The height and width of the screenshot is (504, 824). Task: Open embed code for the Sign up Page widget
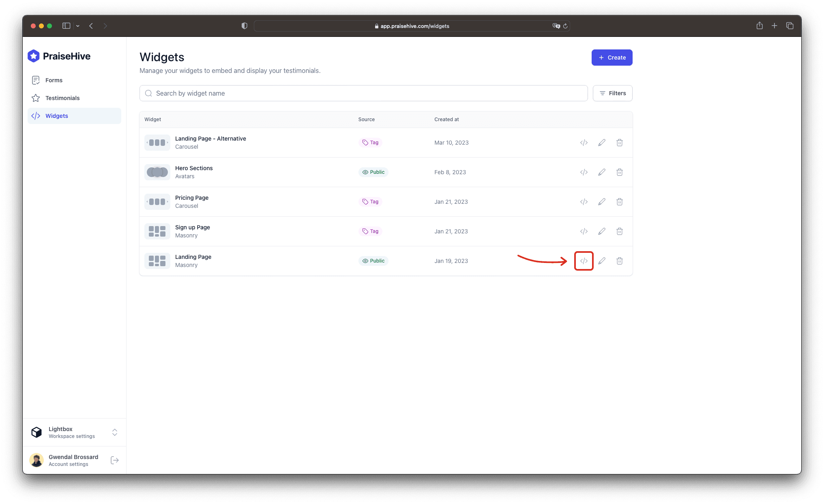[584, 231]
